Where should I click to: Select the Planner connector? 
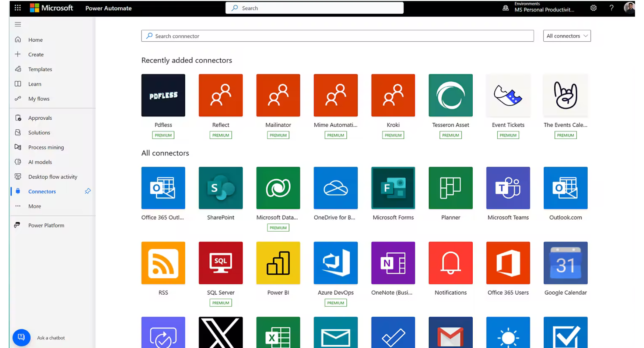tap(451, 188)
